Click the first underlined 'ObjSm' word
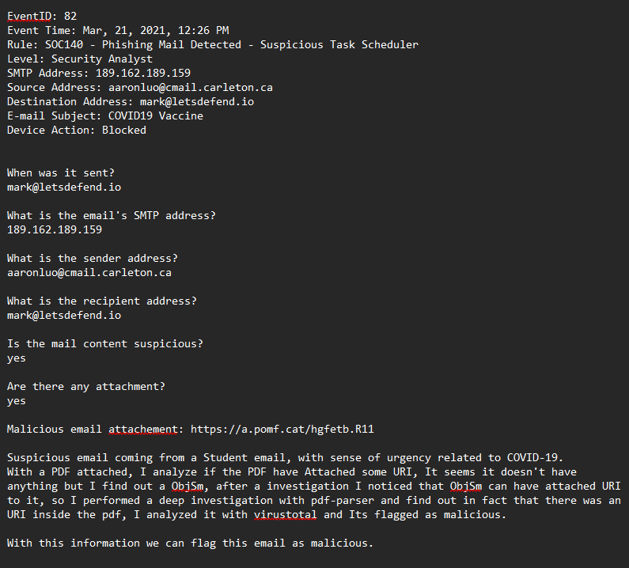Screen dimensions: 629x568 pyautogui.click(x=187, y=486)
